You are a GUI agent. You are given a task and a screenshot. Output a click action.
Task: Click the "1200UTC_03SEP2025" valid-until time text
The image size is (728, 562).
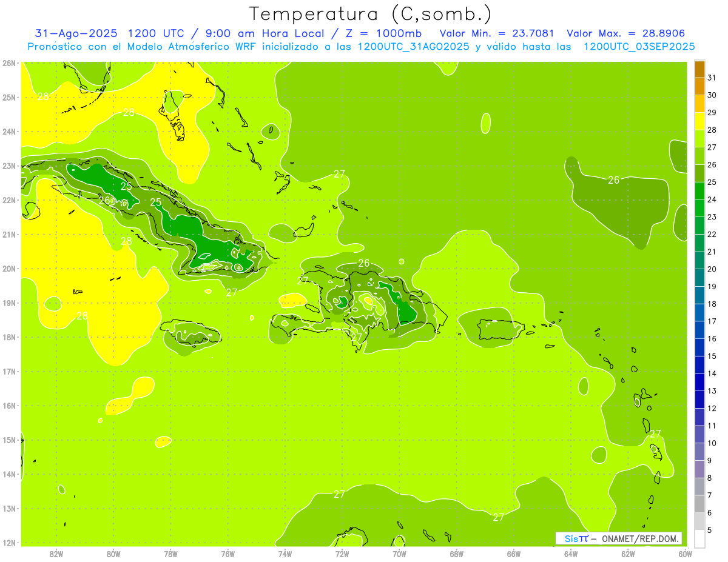coord(639,47)
